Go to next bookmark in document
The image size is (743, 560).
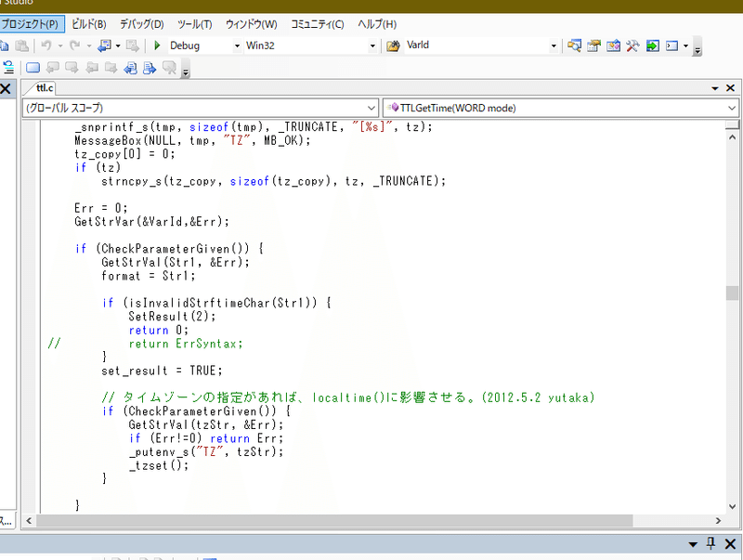click(150, 68)
